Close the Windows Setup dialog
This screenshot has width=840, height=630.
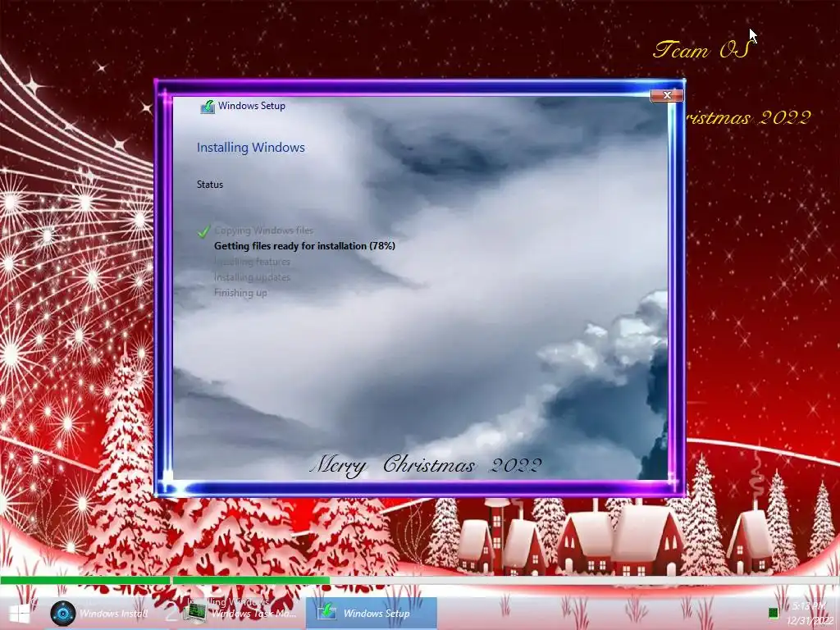[x=666, y=95]
